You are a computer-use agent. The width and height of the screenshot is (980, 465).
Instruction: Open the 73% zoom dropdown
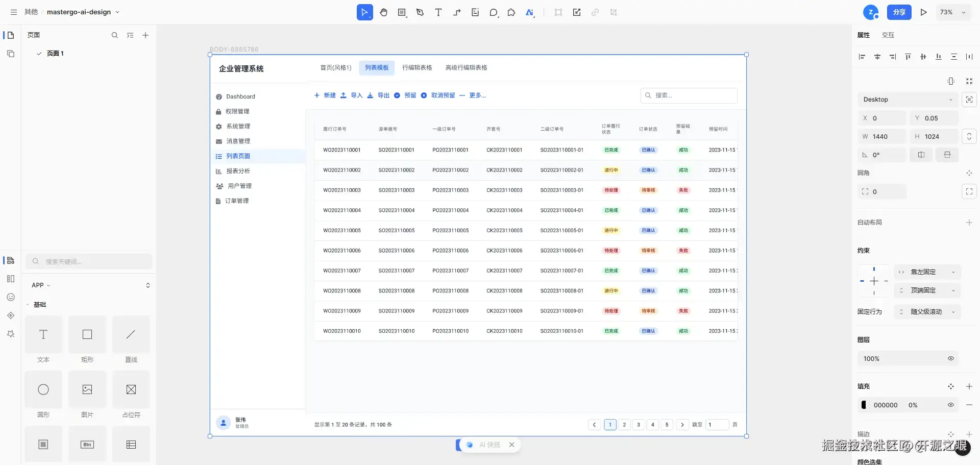tap(952, 12)
